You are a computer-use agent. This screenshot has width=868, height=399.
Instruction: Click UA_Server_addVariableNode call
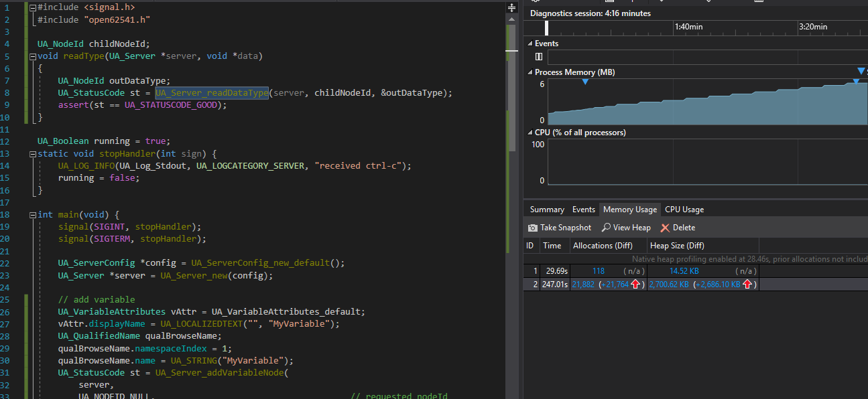[x=219, y=373]
